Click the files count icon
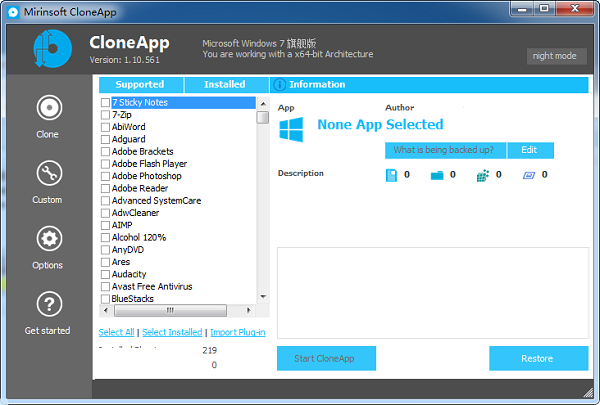Viewport: 600px width, 405px height. coord(392,175)
